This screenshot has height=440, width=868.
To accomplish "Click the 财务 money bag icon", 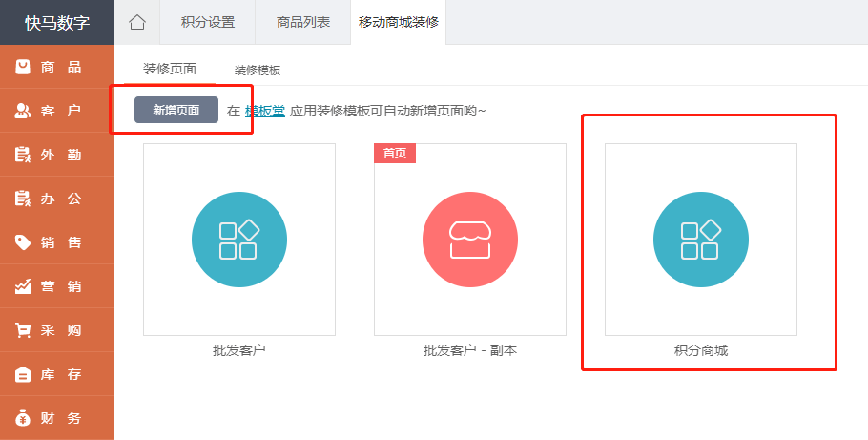I will (x=23, y=418).
